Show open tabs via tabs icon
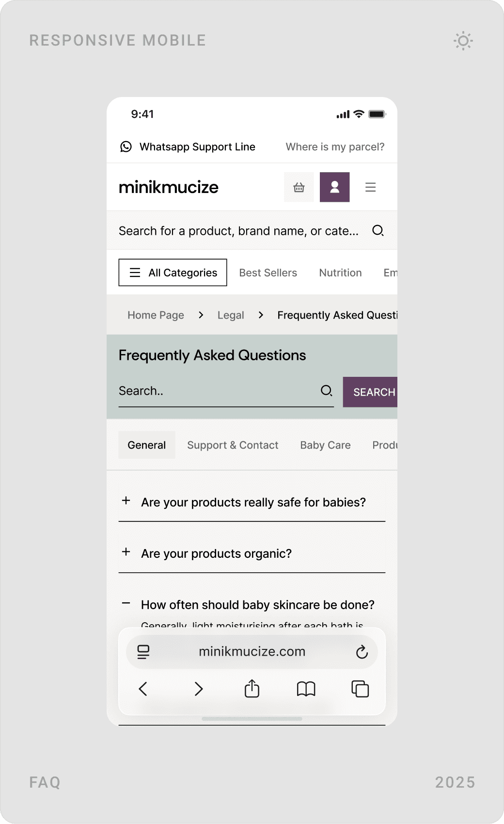Viewport: 504px width, 824px height. [360, 689]
